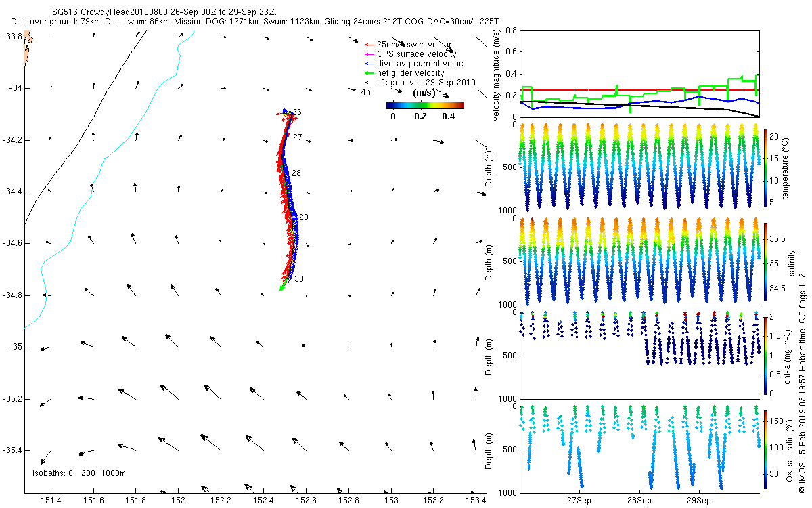The width and height of the screenshot is (812, 508).
Task: Click the salinity colorbar
Action: (765, 263)
